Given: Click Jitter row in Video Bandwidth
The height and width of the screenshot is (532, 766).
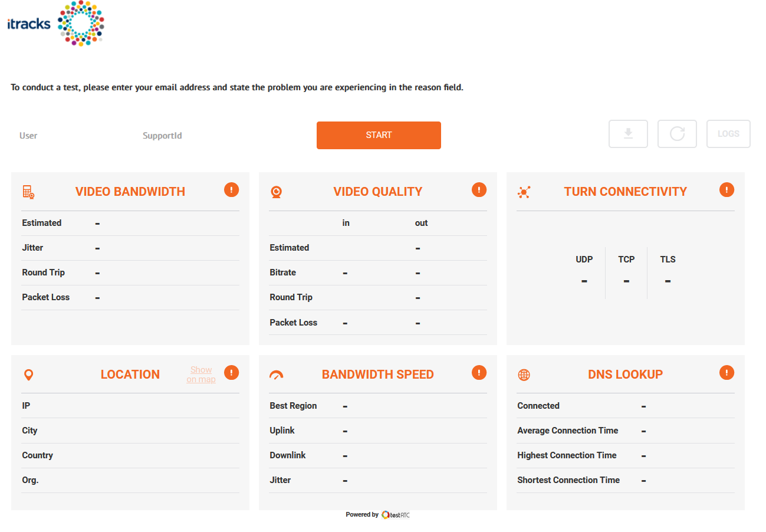Looking at the screenshot, I should tap(130, 248).
